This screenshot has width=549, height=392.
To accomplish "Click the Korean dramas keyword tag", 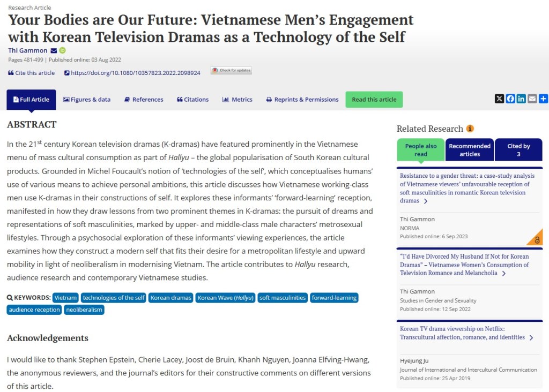I will 170,298.
